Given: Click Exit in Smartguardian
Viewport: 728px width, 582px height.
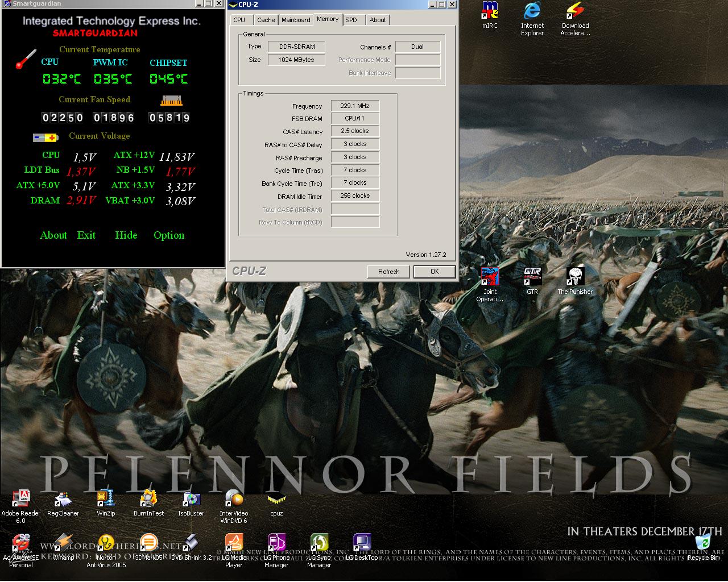Looking at the screenshot, I should [x=86, y=235].
